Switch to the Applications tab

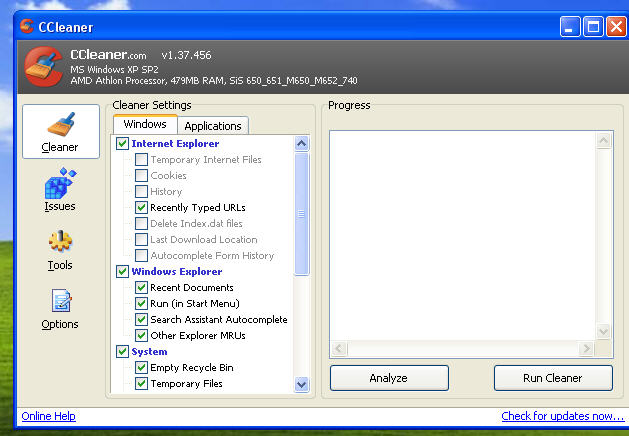pos(213,126)
